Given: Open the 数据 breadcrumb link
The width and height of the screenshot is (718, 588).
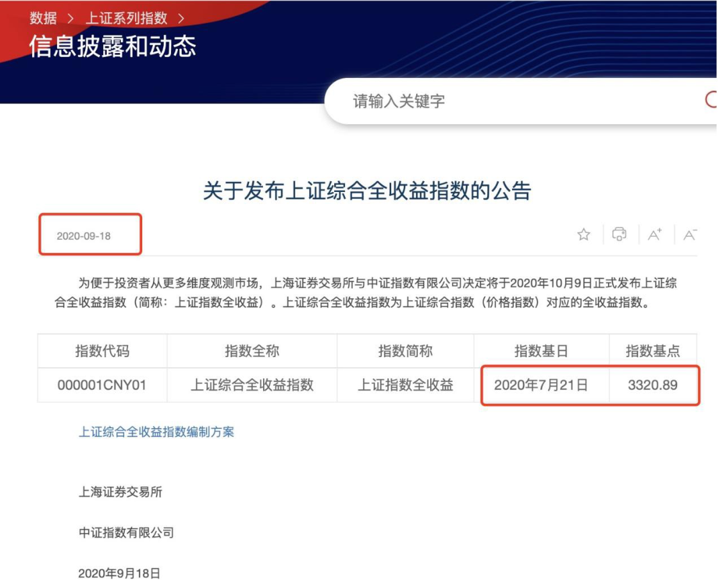Looking at the screenshot, I should point(43,18).
